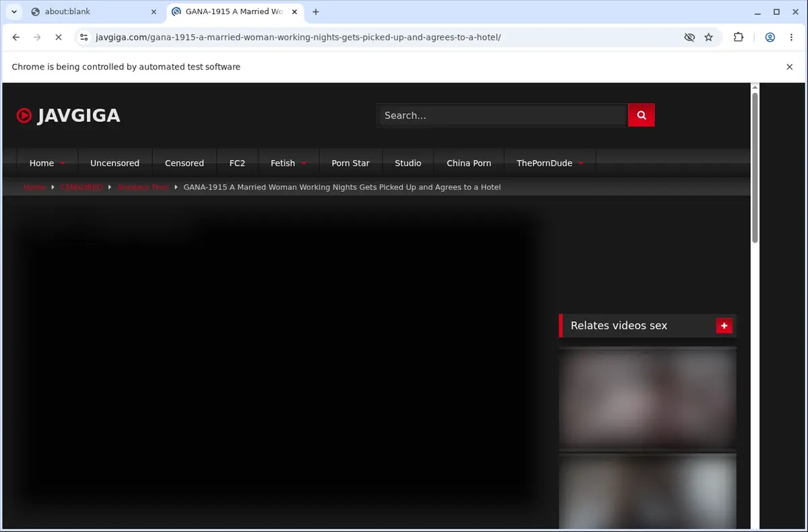
Task: Expand ThePornDude dropdown arrow
Action: pyautogui.click(x=581, y=164)
